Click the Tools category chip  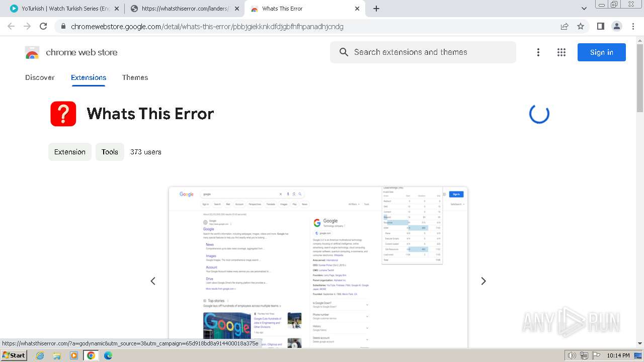point(110,152)
